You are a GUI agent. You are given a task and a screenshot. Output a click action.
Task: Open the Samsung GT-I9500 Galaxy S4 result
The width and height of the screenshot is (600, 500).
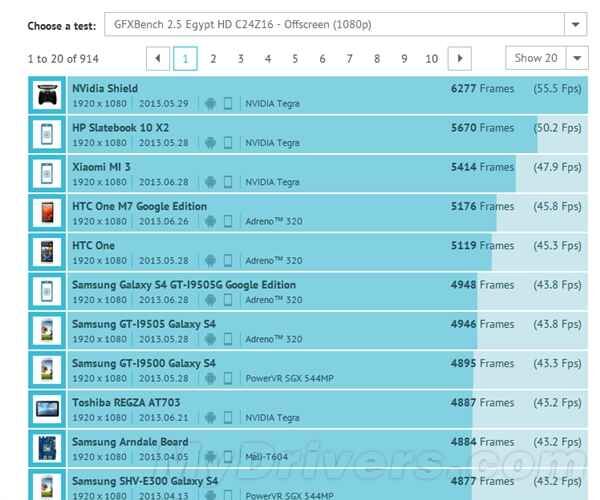coord(144,363)
